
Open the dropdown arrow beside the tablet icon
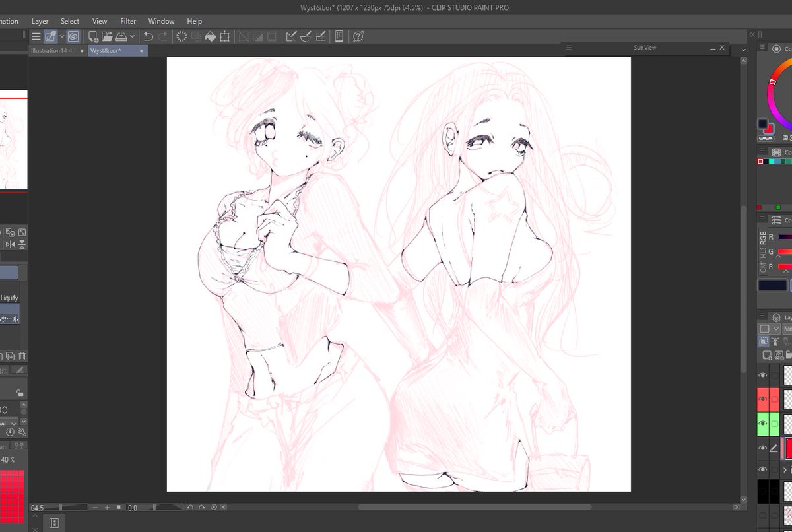click(62, 36)
